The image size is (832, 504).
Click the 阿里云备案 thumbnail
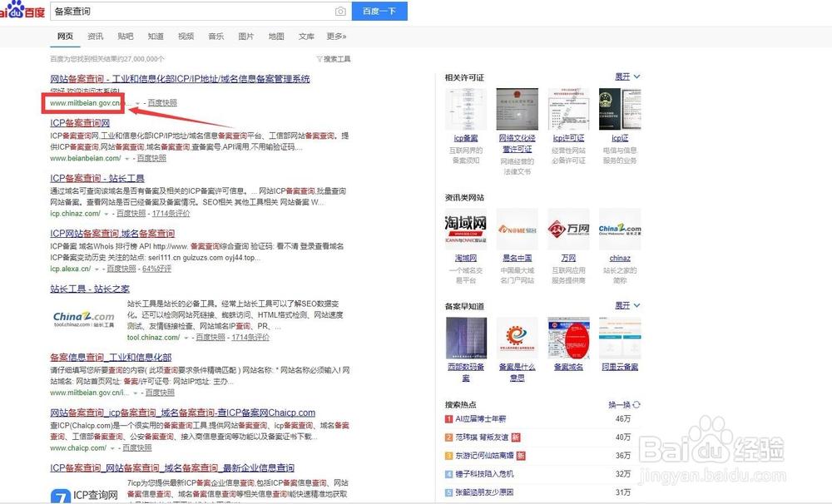(x=620, y=338)
